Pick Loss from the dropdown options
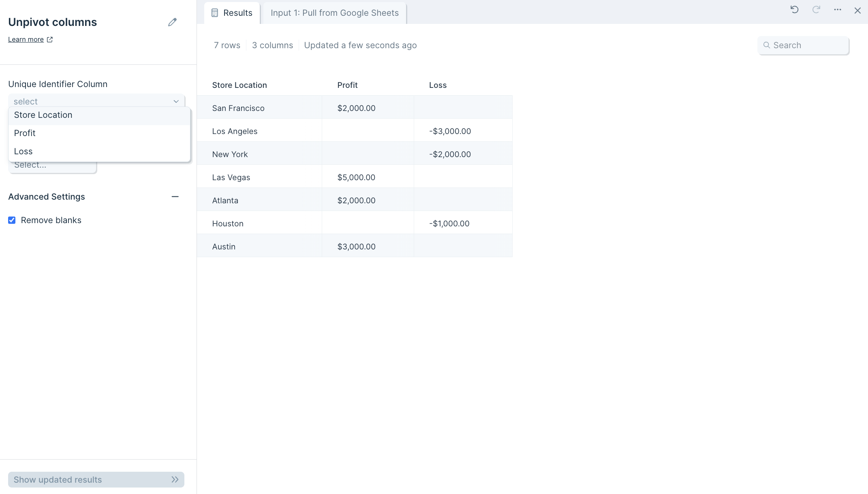Image resolution: width=868 pixels, height=494 pixels. (23, 151)
